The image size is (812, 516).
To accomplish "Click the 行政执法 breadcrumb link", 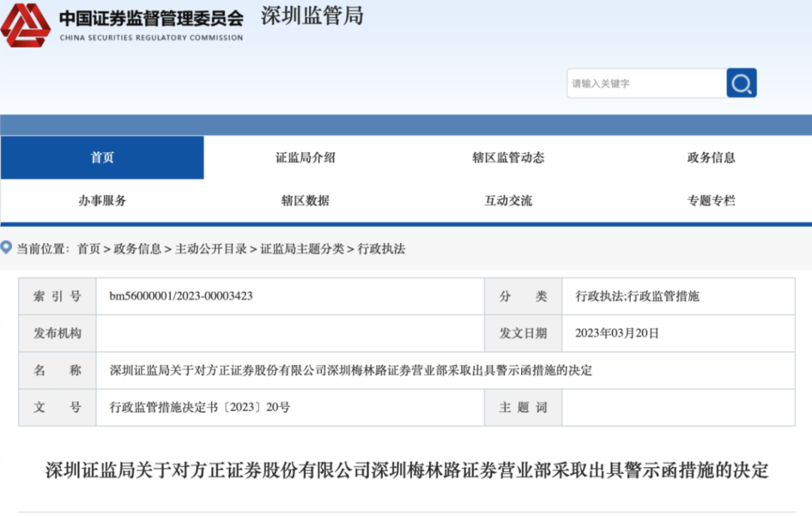I will tap(381, 249).
